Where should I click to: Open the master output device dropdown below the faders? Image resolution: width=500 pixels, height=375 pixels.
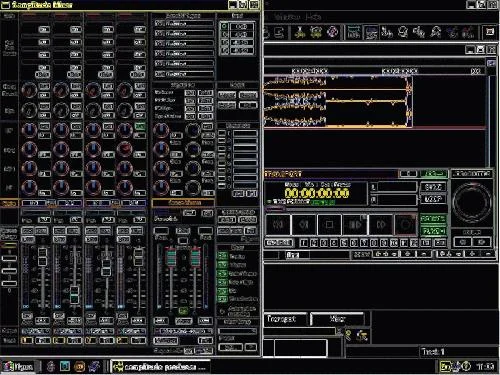tap(184, 331)
